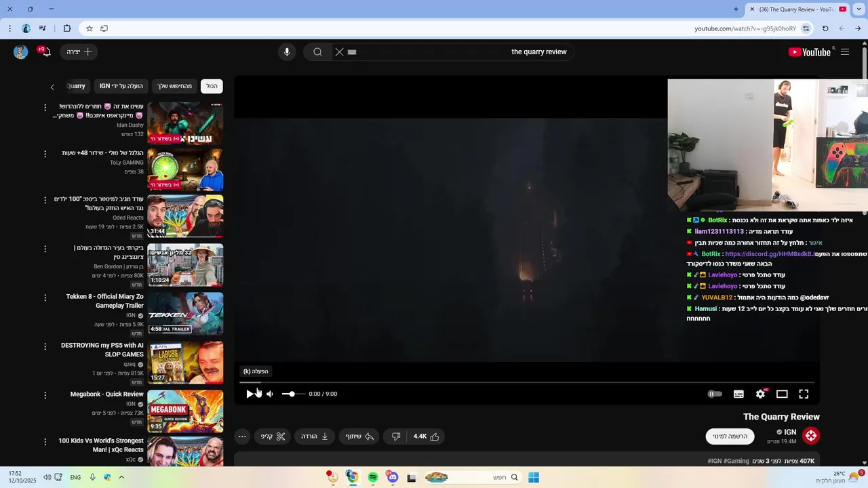The width and height of the screenshot is (868, 488).
Task: Open 'DESTROYING my PS5 with AI SLOP GAMES'
Action: coord(102,350)
